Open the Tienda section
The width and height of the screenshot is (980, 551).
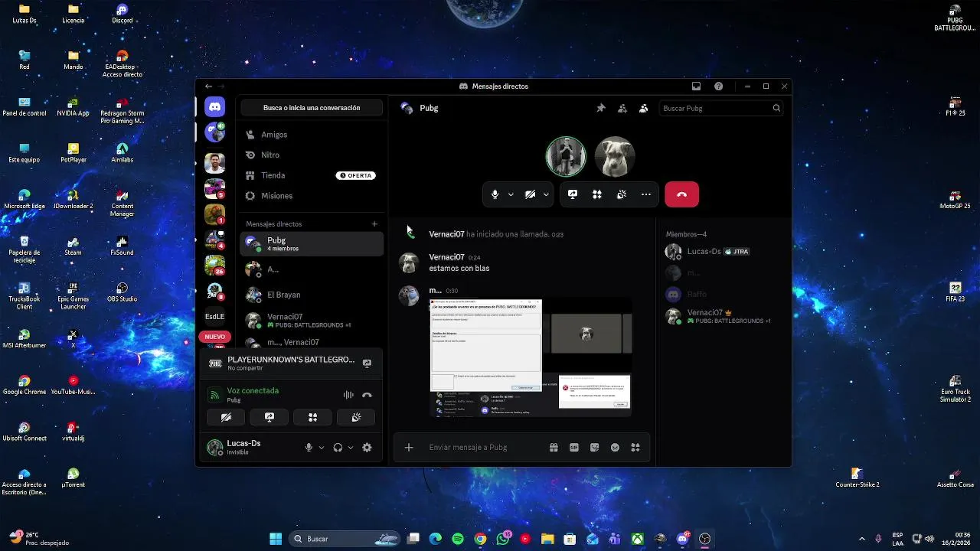[312, 175]
